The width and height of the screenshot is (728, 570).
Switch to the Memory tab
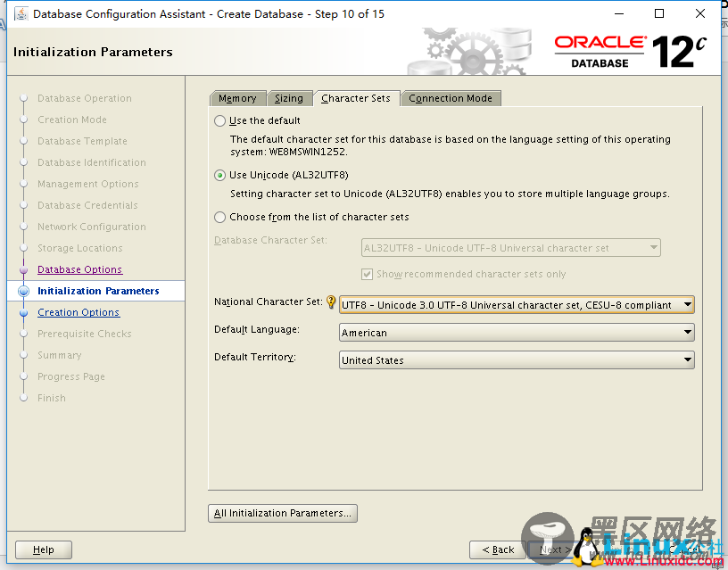[237, 98]
